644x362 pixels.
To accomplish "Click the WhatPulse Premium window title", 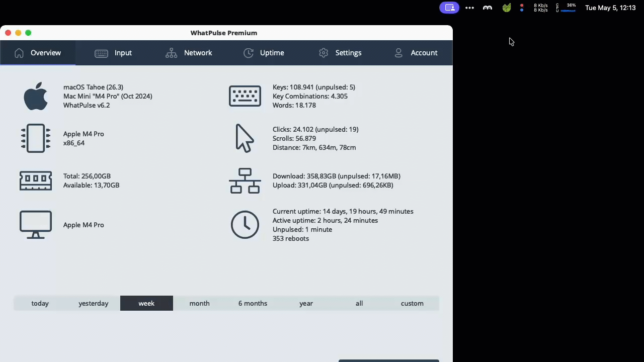I will point(224,33).
